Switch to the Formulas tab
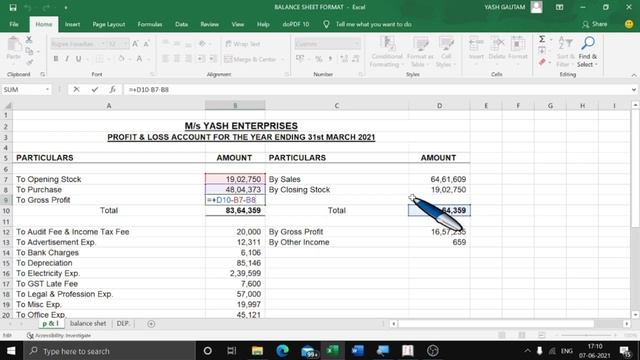 [150, 24]
